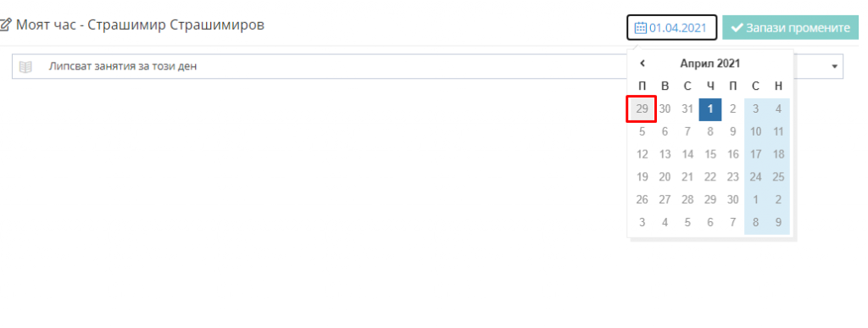Image resolution: width=868 pixels, height=328 pixels.
Task: Click the calendar icon in date field
Action: [x=641, y=28]
